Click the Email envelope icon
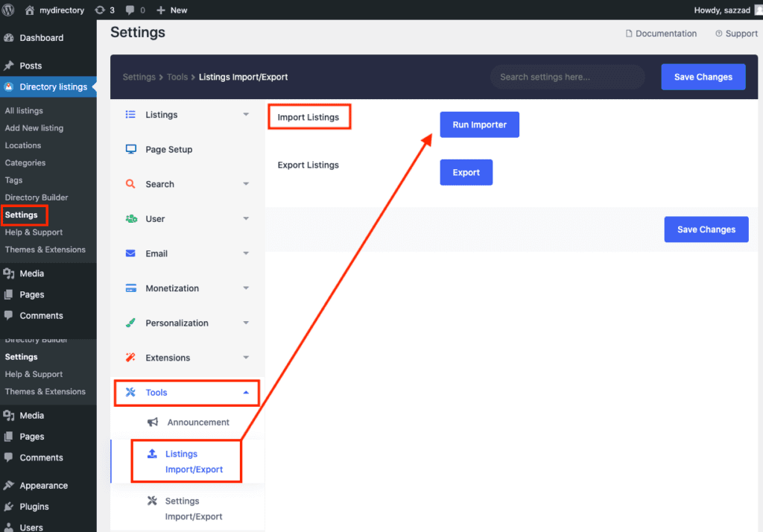The width and height of the screenshot is (763, 532). click(131, 253)
